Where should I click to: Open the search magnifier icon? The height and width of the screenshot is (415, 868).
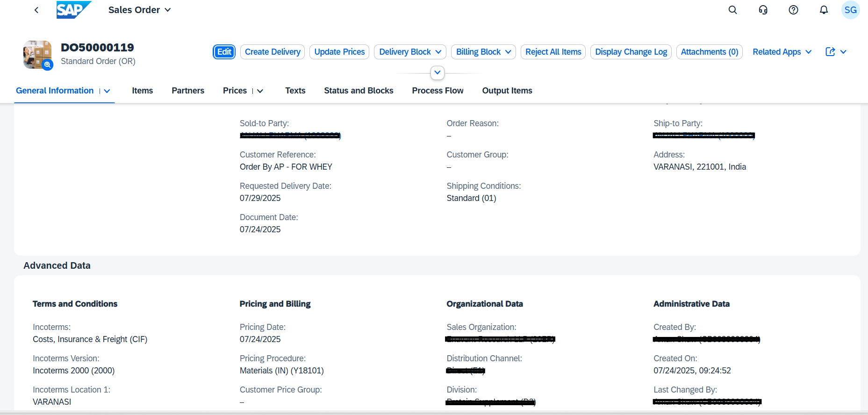point(732,10)
